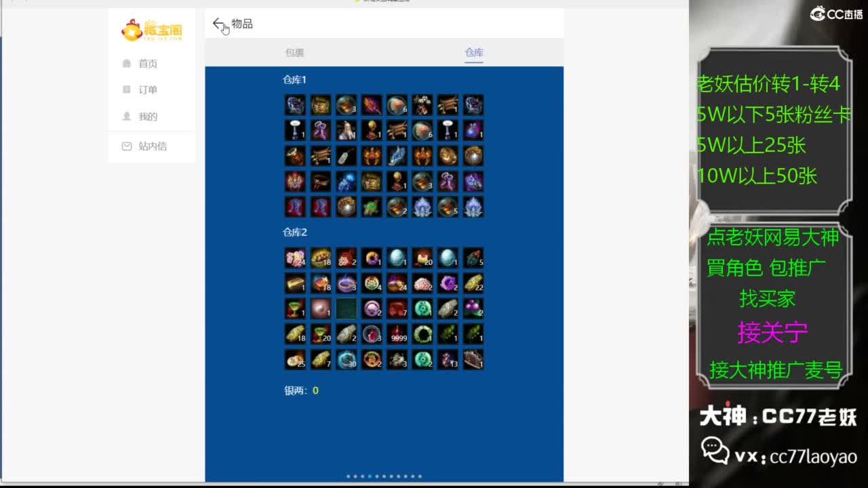Click the 银两 balance value
This screenshot has height=488, width=868.
point(315,391)
